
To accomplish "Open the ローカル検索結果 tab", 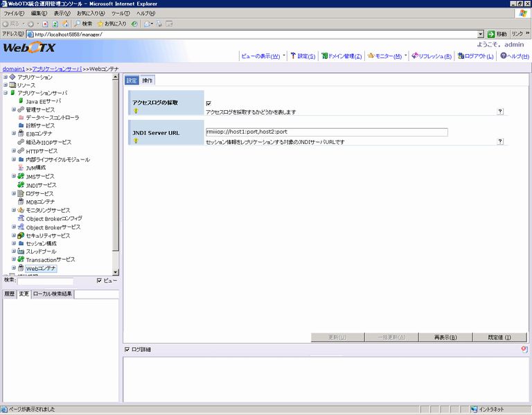I will (53, 294).
